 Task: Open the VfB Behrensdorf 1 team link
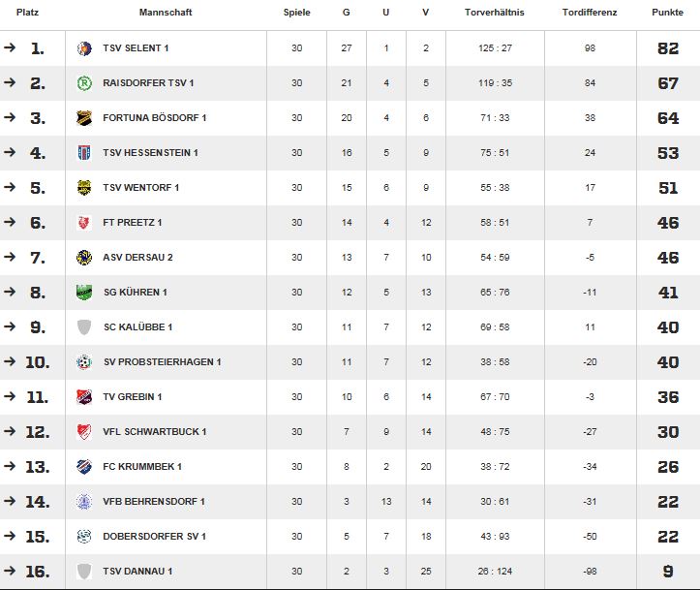[154, 501]
